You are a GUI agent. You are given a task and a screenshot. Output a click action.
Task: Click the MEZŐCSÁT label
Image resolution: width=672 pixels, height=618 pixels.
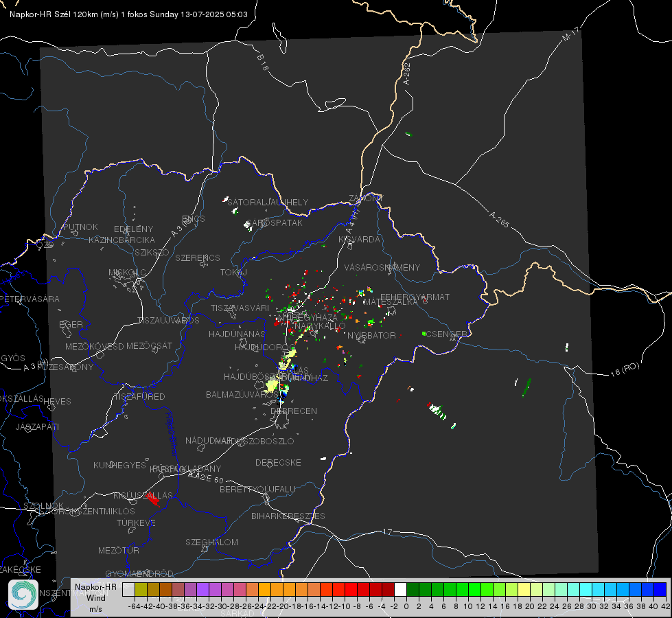click(149, 345)
